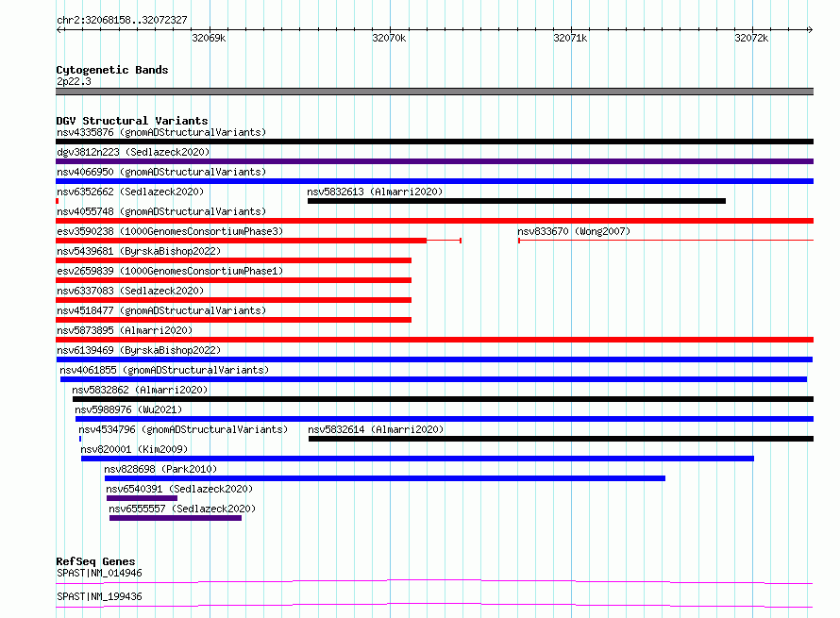
Task: Open nsv5832614 (Almarri2020) label
Action: click(376, 429)
